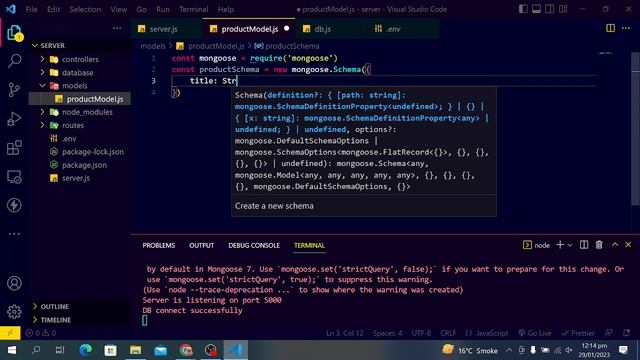Click Ln 3, Col 12 cursor position
This screenshot has height=360, width=640.
[x=345, y=333]
